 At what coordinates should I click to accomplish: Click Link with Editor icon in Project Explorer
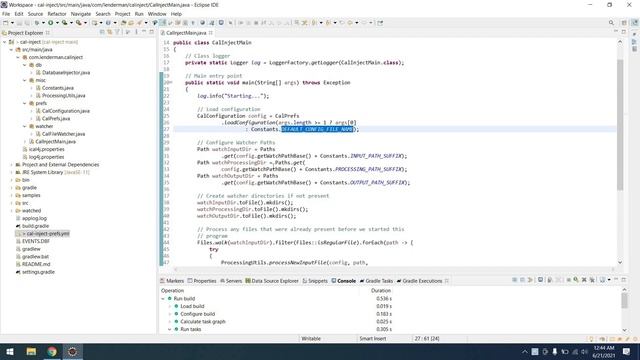click(x=109, y=32)
